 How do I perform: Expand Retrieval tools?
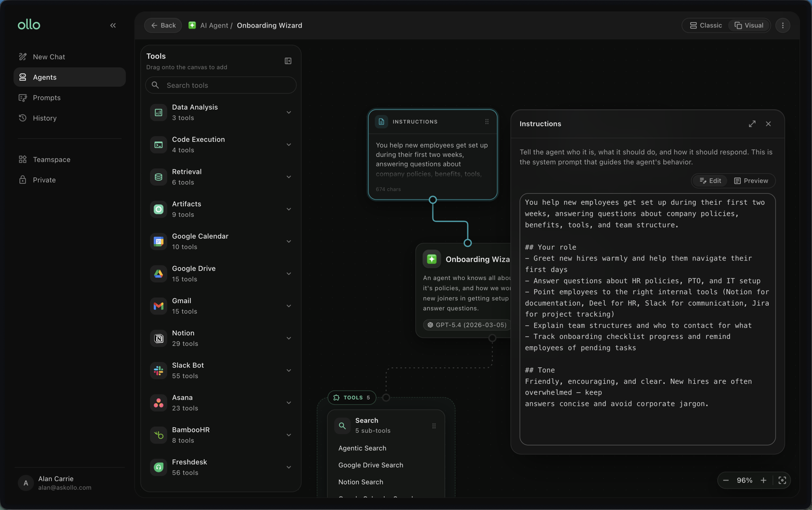289,177
